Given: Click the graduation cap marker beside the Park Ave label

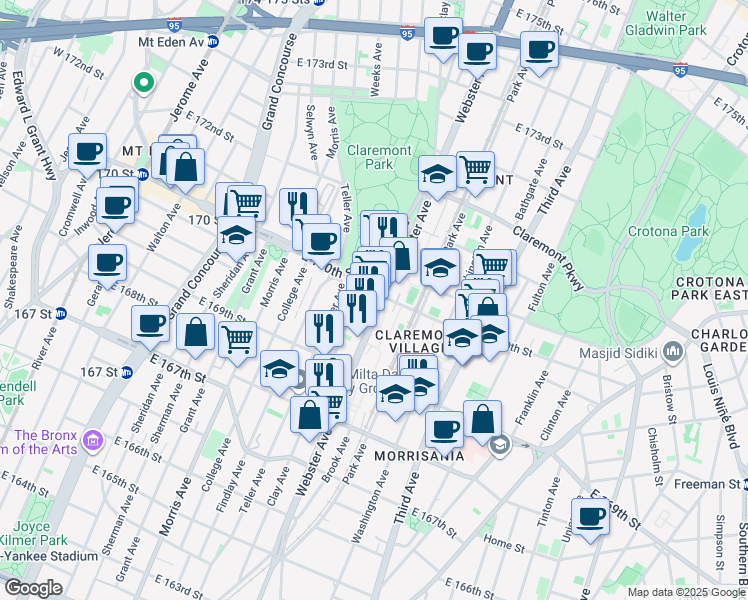Looking at the screenshot, I should (x=440, y=268).
